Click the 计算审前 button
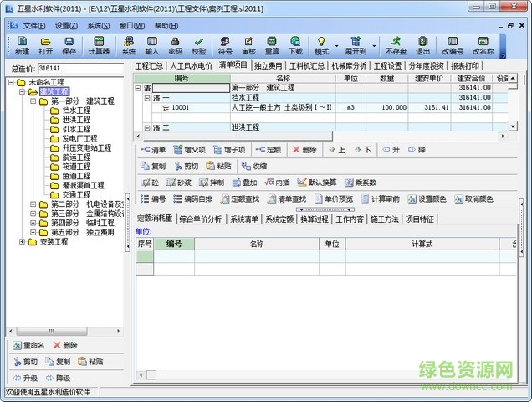 [381, 198]
